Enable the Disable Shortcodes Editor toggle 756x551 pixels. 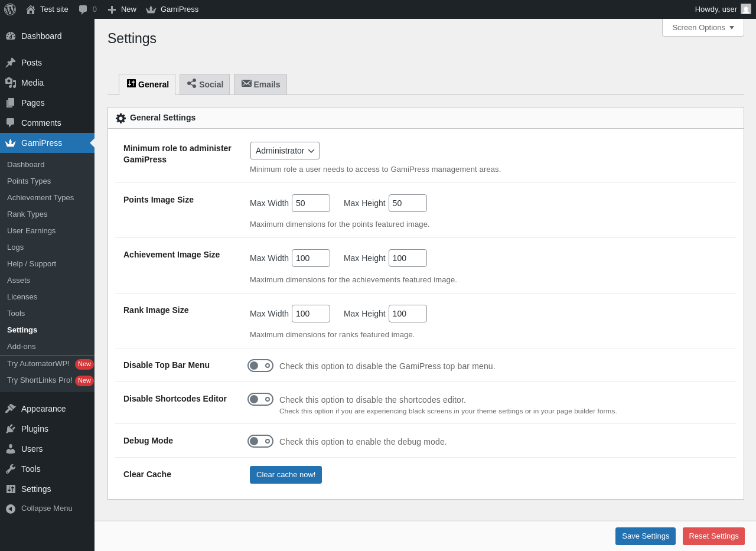(260, 399)
